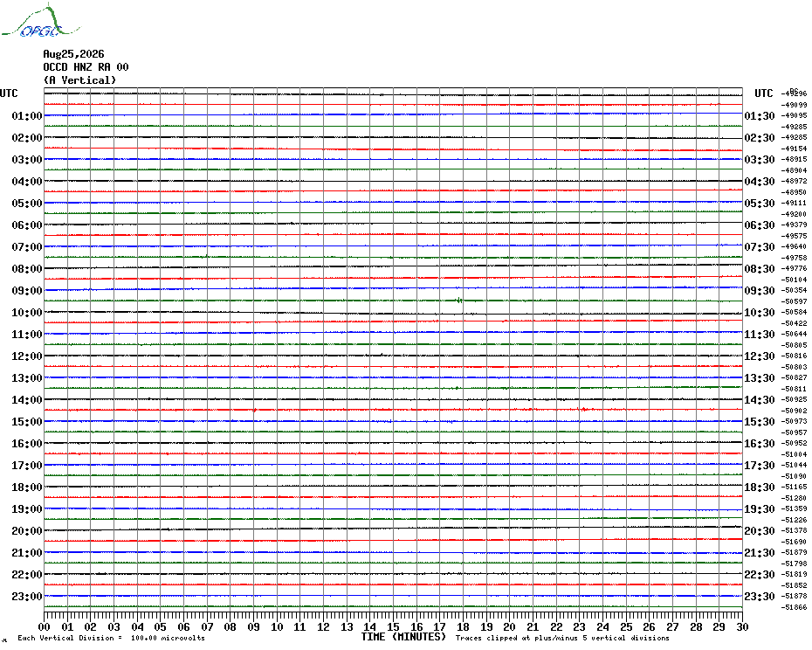Click the green spike on the 09:30 trace
Viewport: 812px width, 650px height.
click(458, 300)
